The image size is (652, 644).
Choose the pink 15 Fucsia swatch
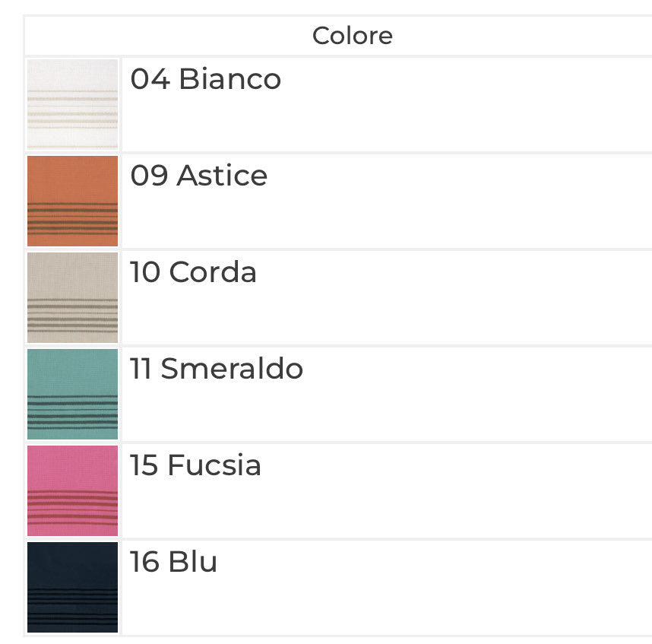73,468
